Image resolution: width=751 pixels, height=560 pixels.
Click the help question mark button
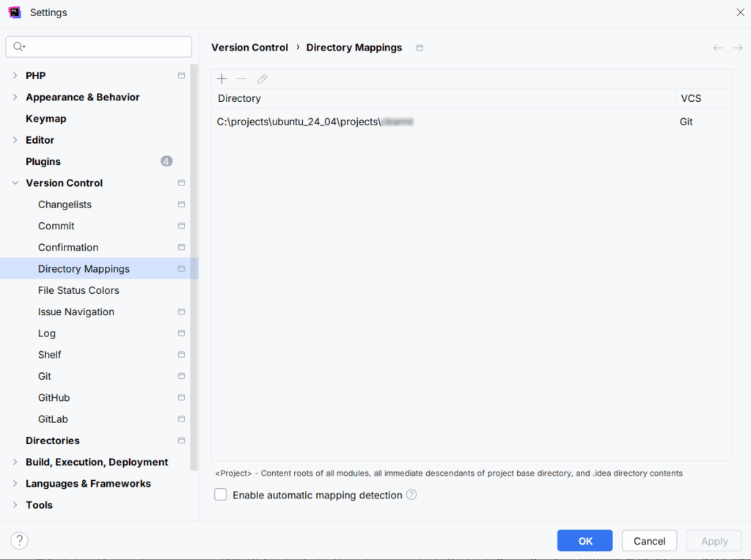point(20,541)
